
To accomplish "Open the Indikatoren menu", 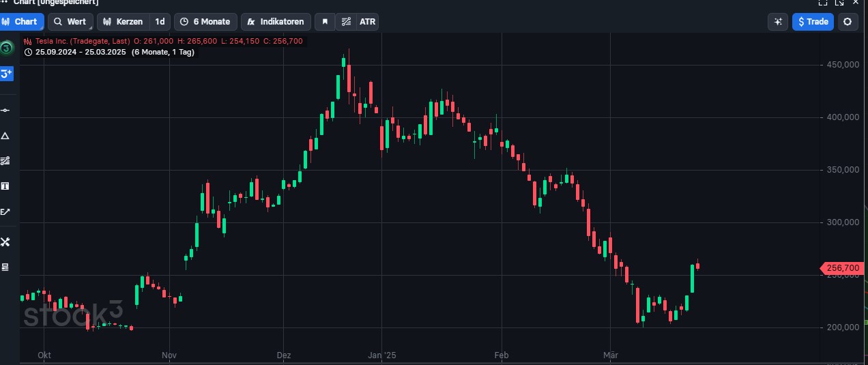I will point(276,22).
